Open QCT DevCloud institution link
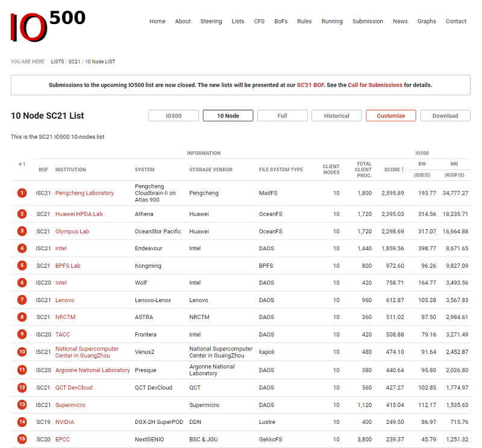Image resolution: width=482 pixels, height=448 pixels. (74, 387)
